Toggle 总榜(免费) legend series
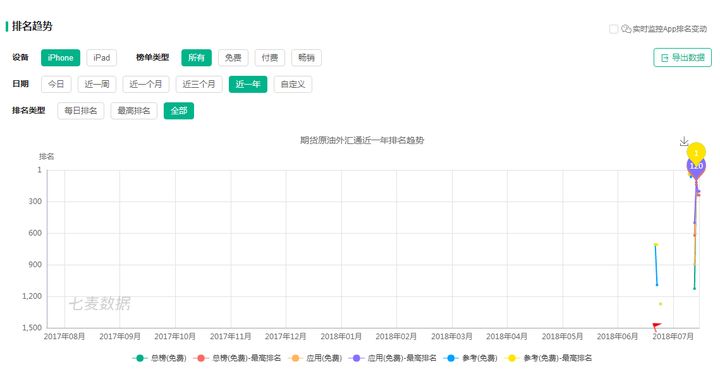This screenshot has width=720, height=379. [x=159, y=358]
